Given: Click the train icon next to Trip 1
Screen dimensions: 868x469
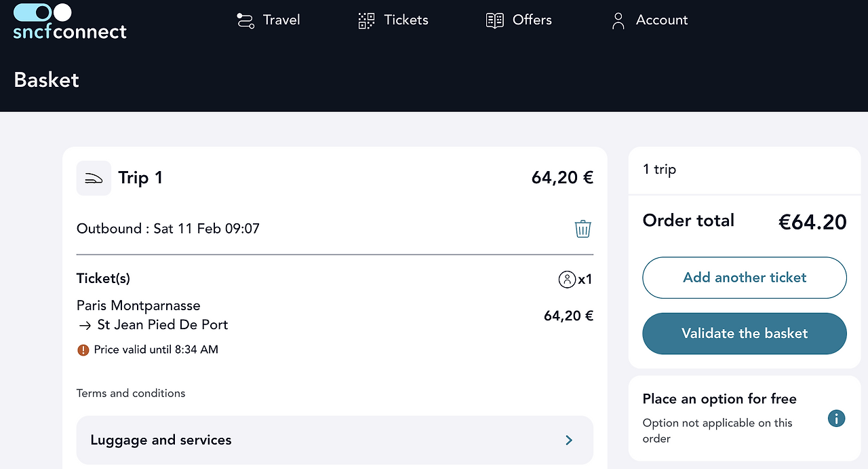Looking at the screenshot, I should tap(94, 178).
